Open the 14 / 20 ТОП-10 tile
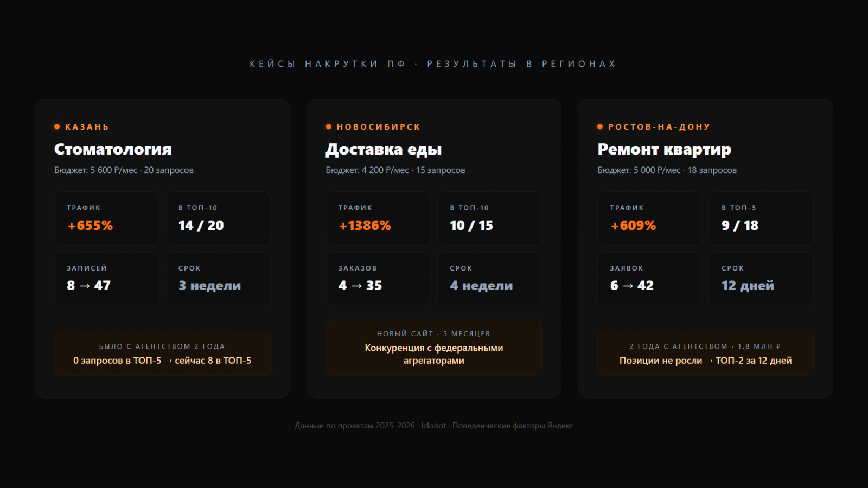The width and height of the screenshot is (868, 488). point(218,218)
